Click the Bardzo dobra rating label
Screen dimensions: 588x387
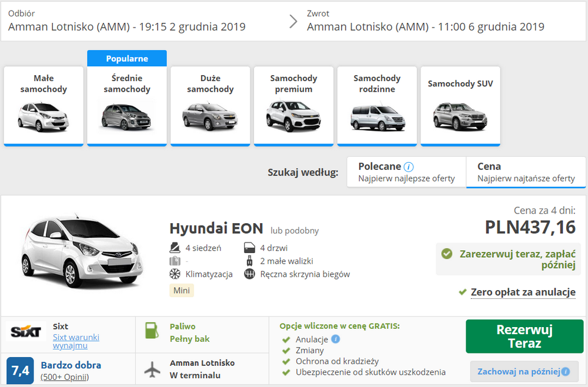pos(71,365)
